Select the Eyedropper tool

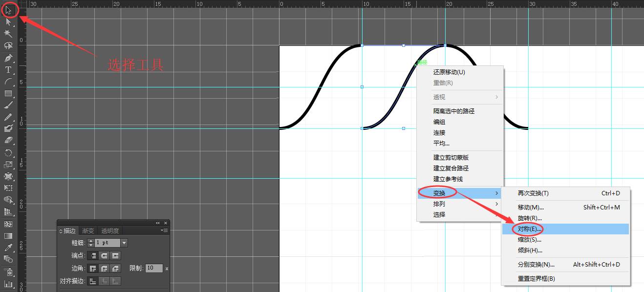pos(8,248)
